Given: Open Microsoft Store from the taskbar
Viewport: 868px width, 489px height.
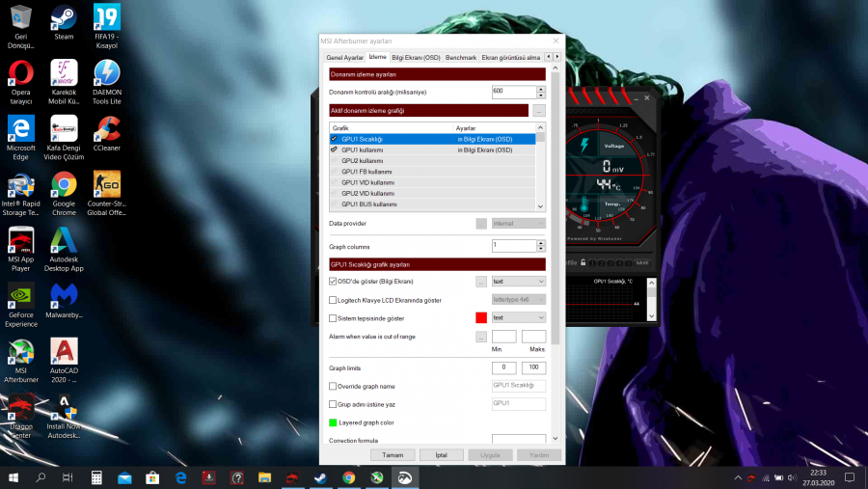Looking at the screenshot, I should pos(152,477).
